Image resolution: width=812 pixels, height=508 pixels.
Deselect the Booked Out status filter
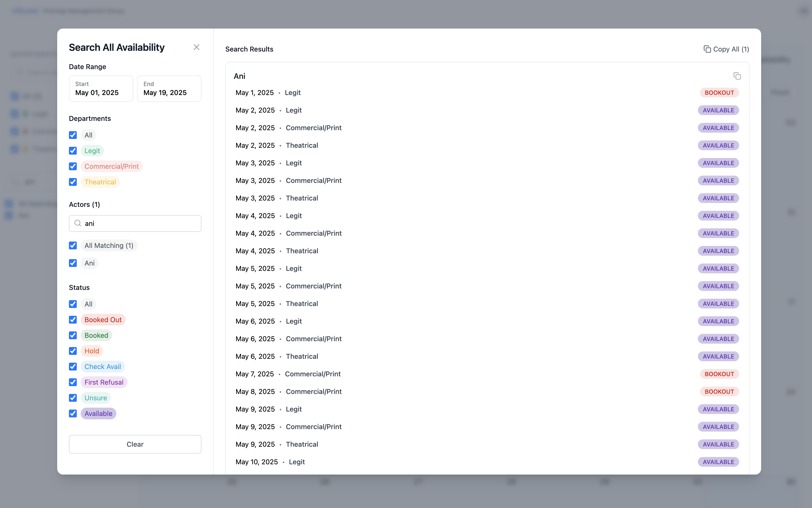click(73, 319)
